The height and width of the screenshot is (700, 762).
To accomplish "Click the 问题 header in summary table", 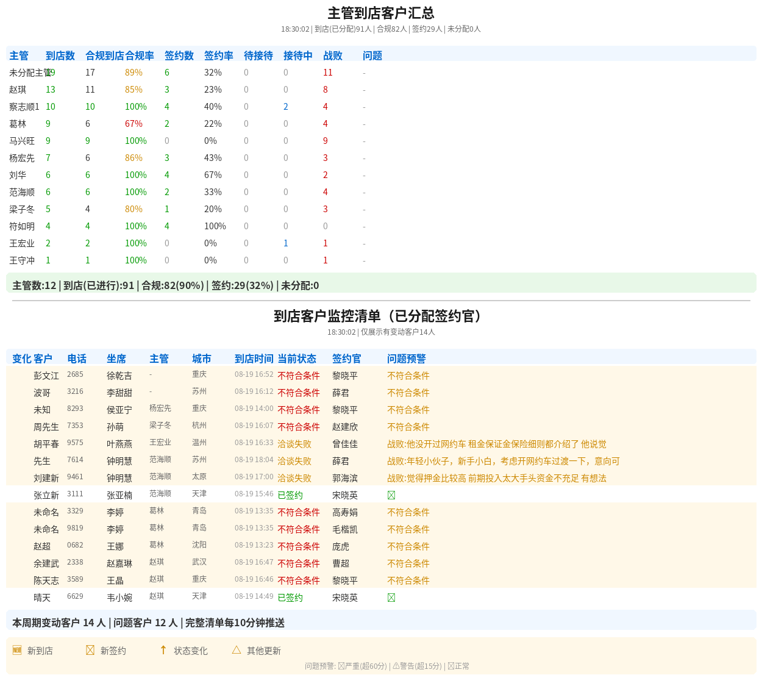I will [x=372, y=55].
